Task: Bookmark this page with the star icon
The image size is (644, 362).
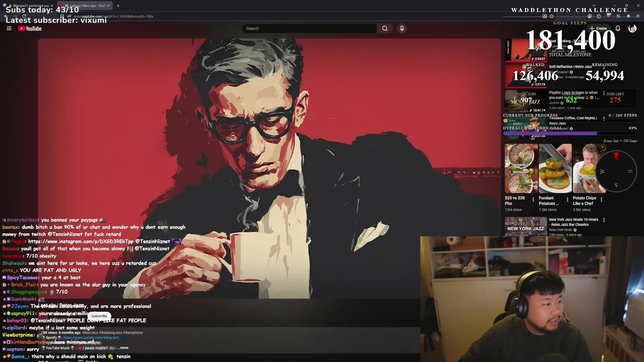Action: (x=551, y=16)
